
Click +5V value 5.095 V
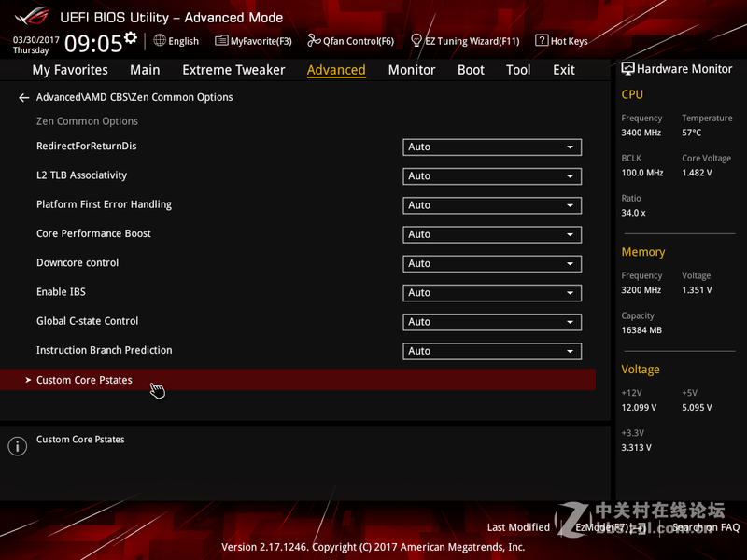point(697,407)
